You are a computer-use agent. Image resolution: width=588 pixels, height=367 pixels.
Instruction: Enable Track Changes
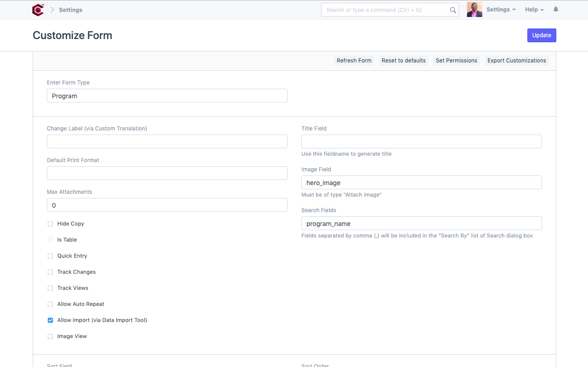click(x=50, y=272)
